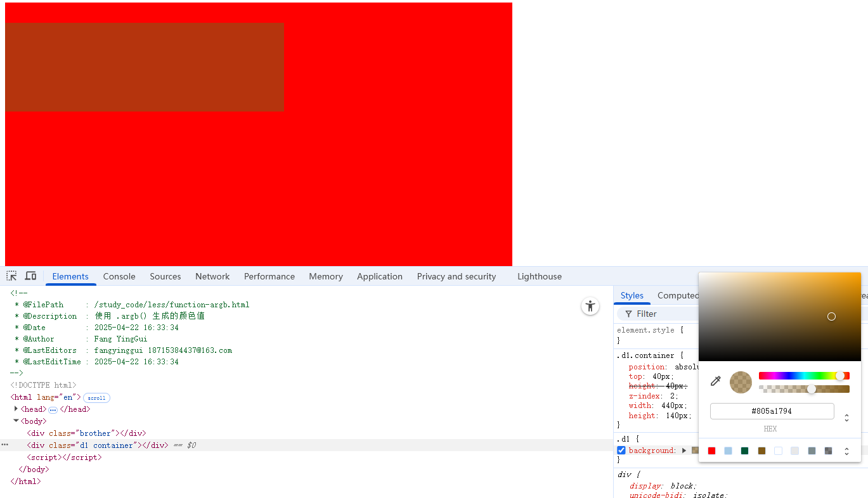Select the light blue palette swatch
Image resolution: width=868 pixels, height=498 pixels.
tap(728, 451)
